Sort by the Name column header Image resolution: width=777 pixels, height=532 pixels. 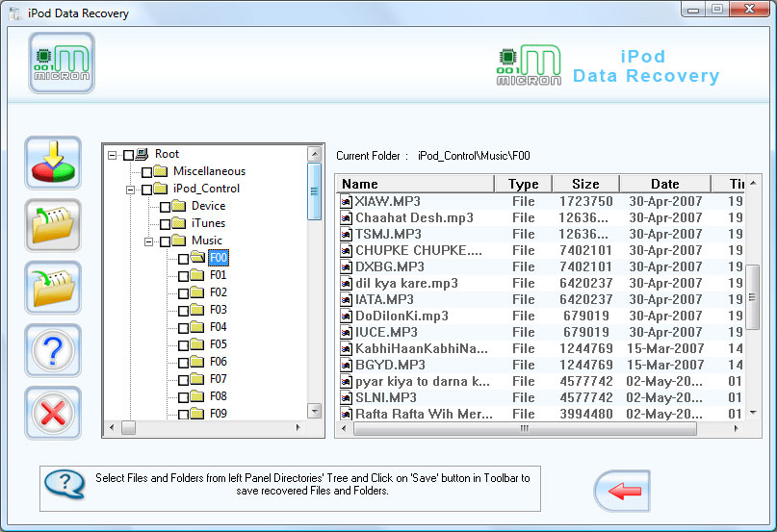coord(415,184)
